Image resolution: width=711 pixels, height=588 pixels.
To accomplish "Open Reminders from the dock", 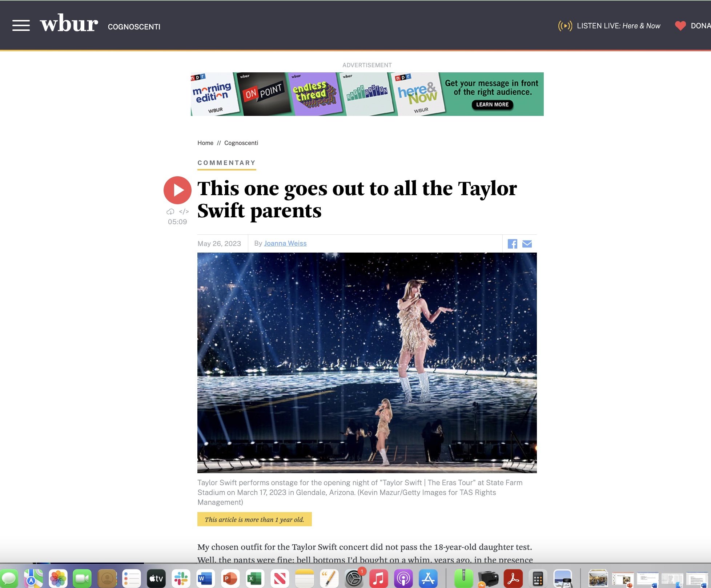I will (x=132, y=578).
